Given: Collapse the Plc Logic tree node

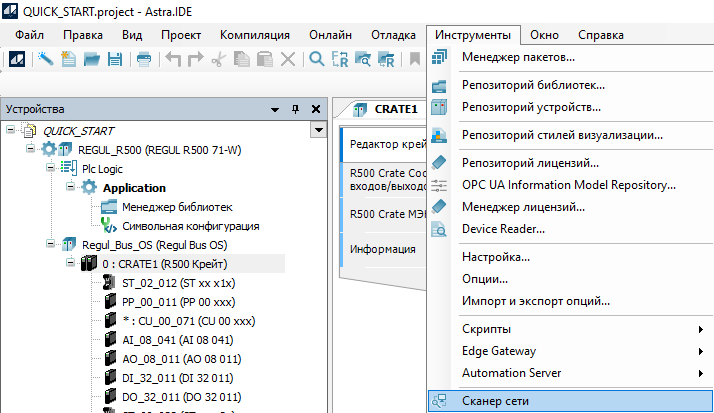Looking at the screenshot, I should click(x=51, y=169).
